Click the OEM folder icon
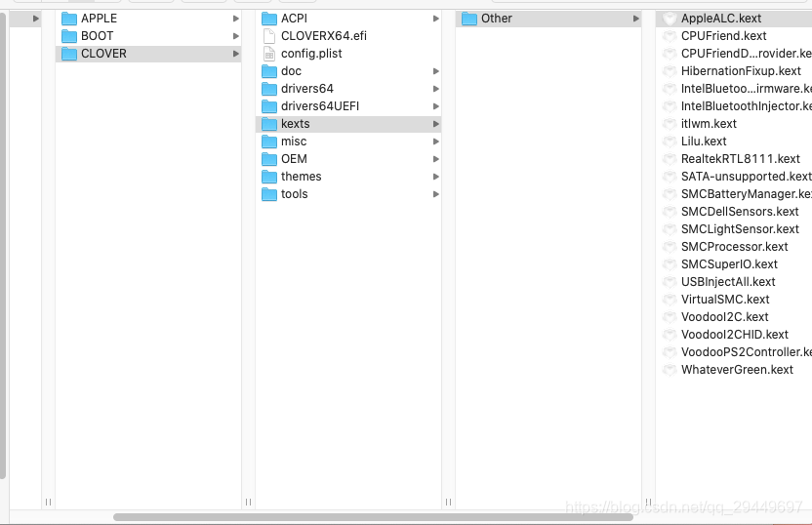Screen dimensions: 812x525 268,159
